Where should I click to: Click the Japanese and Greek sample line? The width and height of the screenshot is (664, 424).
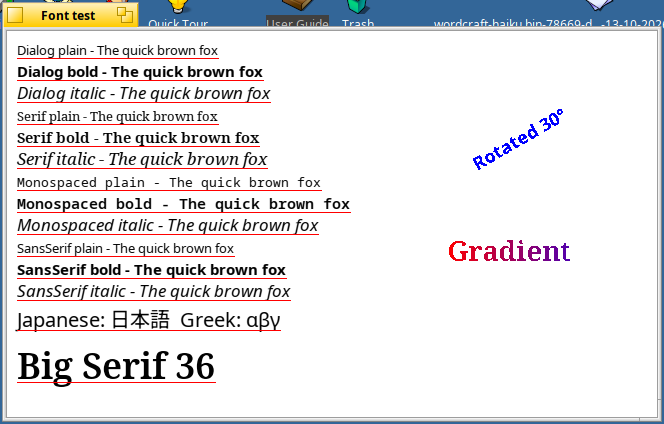pyautogui.click(x=148, y=320)
